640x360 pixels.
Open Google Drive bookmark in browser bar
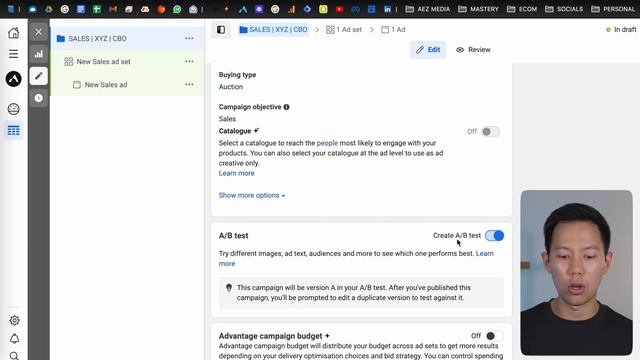coord(49,9)
